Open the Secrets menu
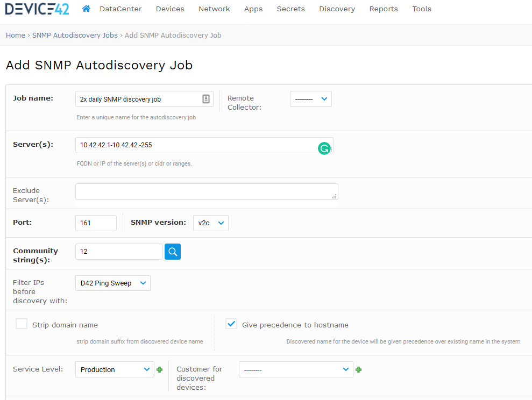 pos(291,9)
